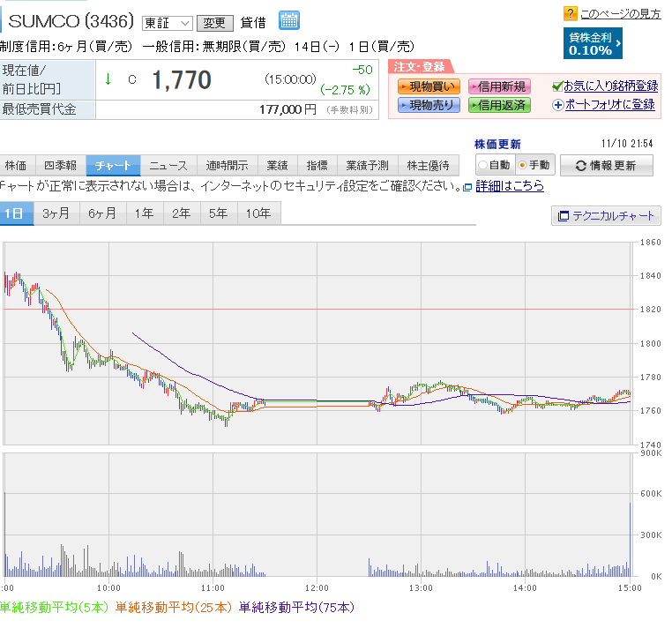672x628 pixels.
Task: Click the 詳細はこちら external link
Action: [509, 186]
